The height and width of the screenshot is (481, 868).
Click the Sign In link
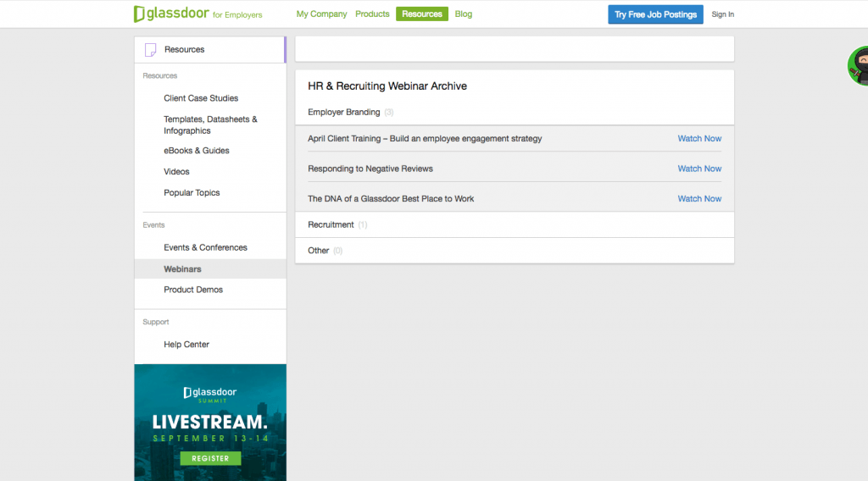pyautogui.click(x=722, y=14)
